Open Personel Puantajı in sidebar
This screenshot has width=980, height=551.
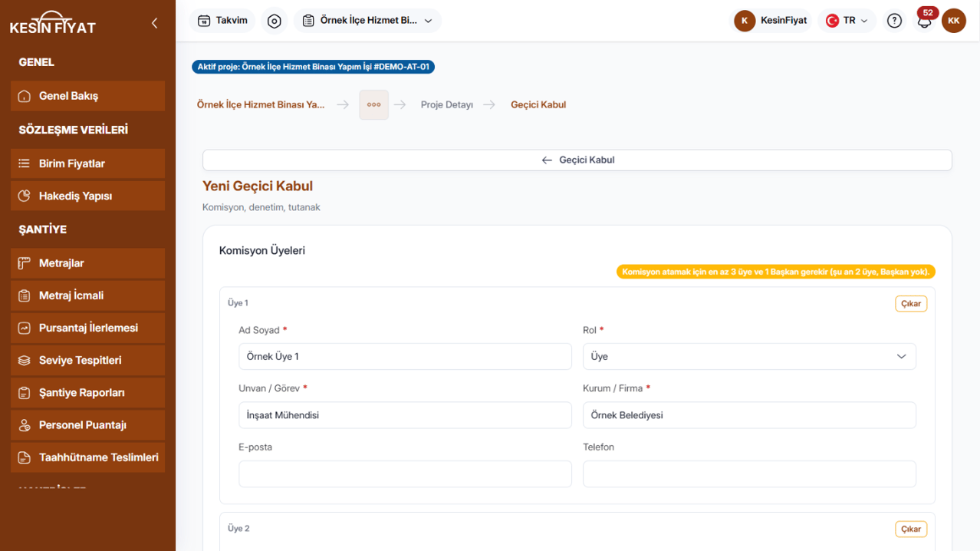(x=88, y=424)
